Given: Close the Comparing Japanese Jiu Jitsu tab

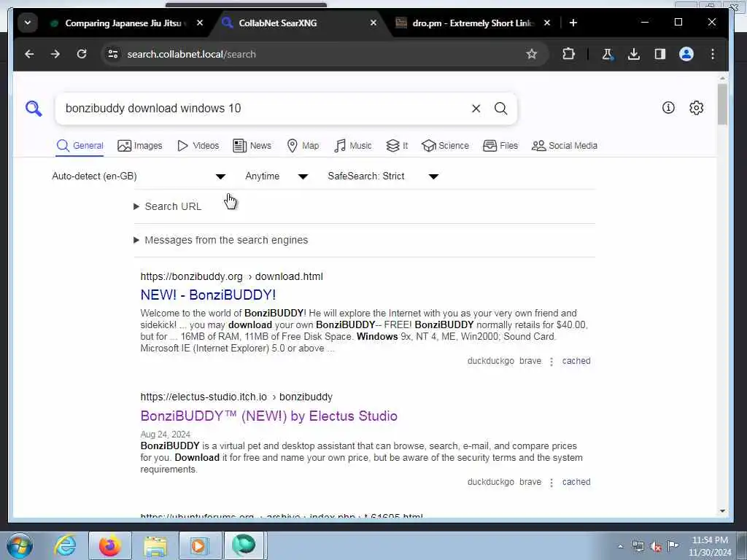Looking at the screenshot, I should pyautogui.click(x=200, y=23).
